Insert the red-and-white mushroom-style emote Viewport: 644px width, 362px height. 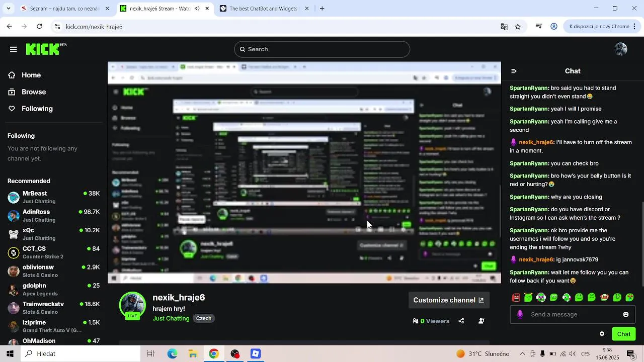click(x=604, y=298)
